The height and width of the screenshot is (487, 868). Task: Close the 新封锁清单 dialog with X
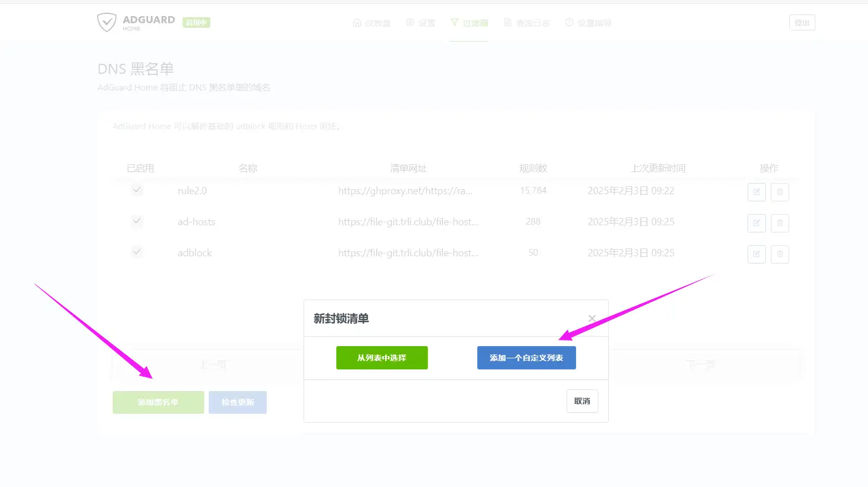coord(592,318)
